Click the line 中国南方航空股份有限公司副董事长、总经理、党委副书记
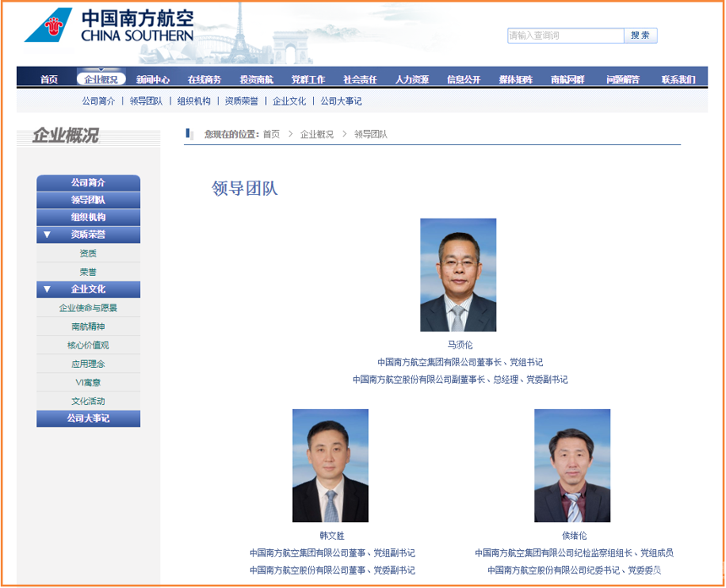The image size is (726, 588). [460, 380]
